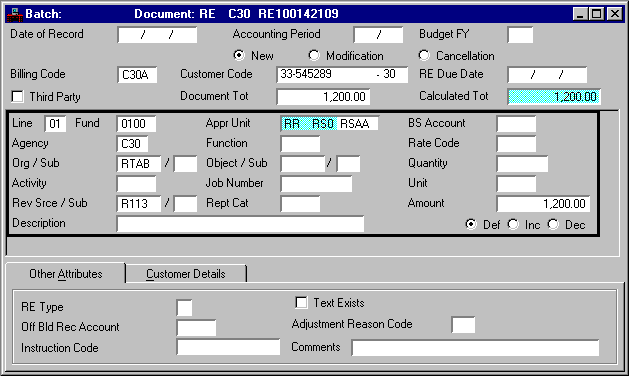
Task: Click the Customer Code field
Action: (342, 75)
